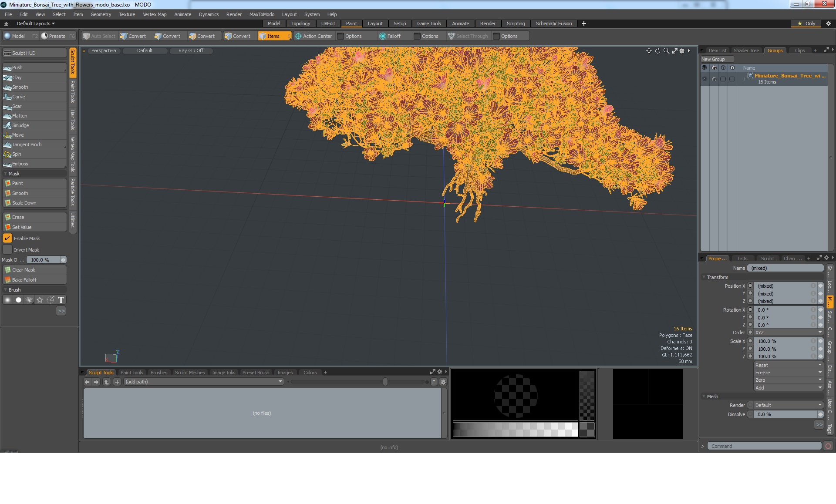Click the mask Set Value tool
This screenshot has height=504, width=836.
(x=34, y=227)
